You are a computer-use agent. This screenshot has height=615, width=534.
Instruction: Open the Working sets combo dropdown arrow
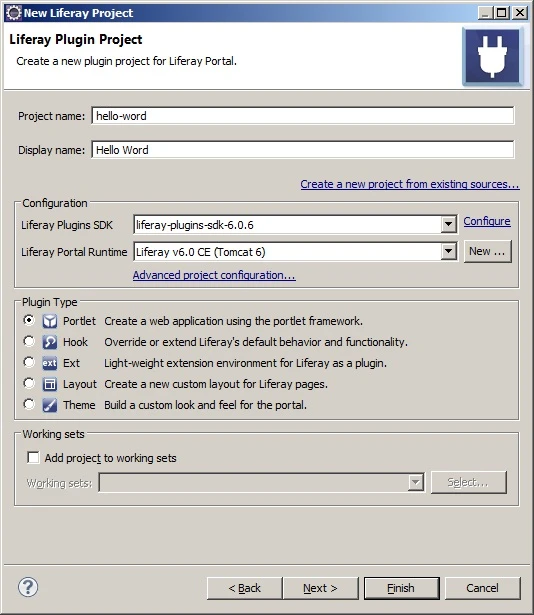point(416,482)
